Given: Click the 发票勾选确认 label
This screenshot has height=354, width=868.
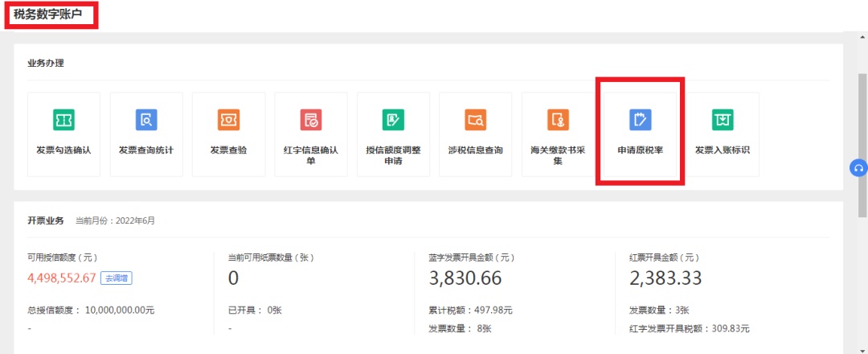Looking at the screenshot, I should point(63,150).
